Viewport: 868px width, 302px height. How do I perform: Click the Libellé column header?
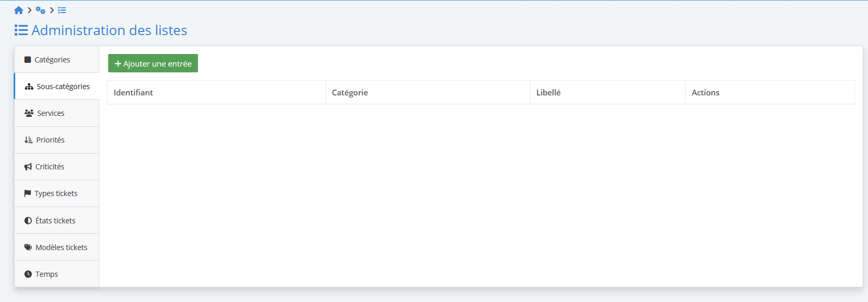[608, 92]
